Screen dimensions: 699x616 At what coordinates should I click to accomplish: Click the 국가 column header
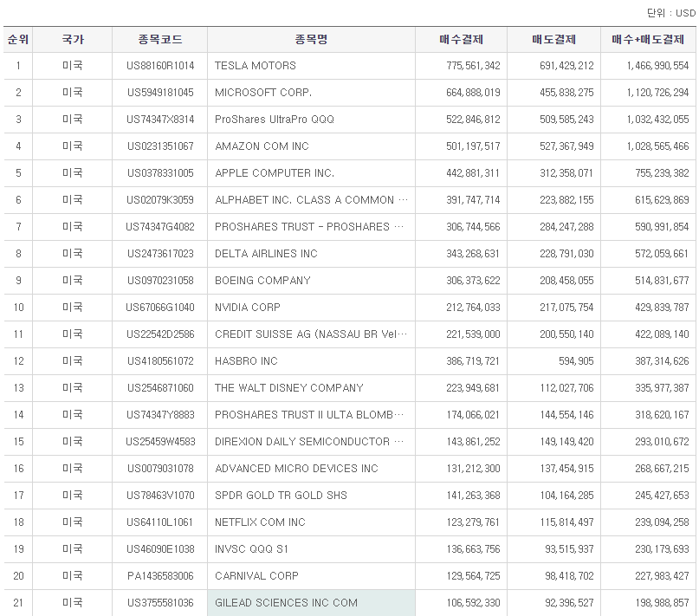(72, 39)
